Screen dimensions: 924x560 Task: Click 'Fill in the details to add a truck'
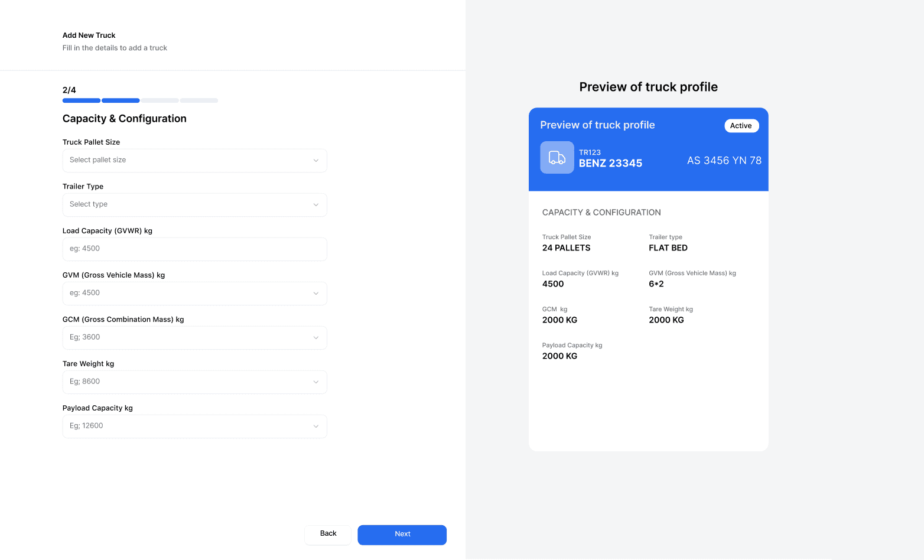tap(115, 48)
